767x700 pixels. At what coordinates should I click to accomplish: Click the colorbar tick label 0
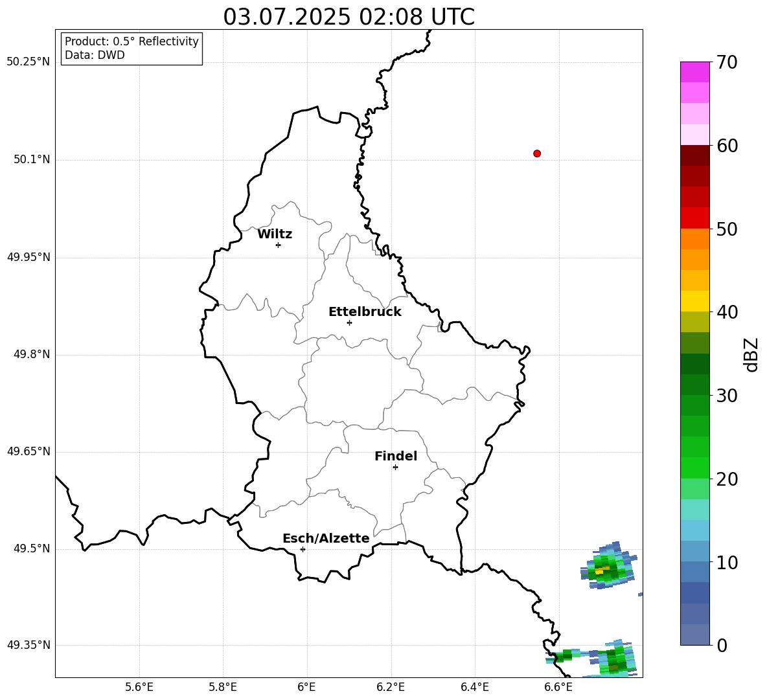(722, 645)
